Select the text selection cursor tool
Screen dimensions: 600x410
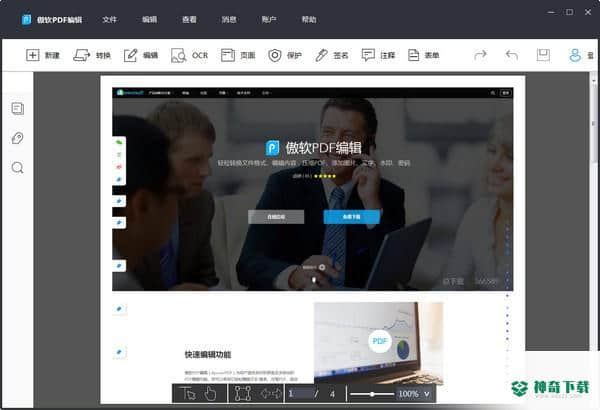pyautogui.click(x=189, y=394)
